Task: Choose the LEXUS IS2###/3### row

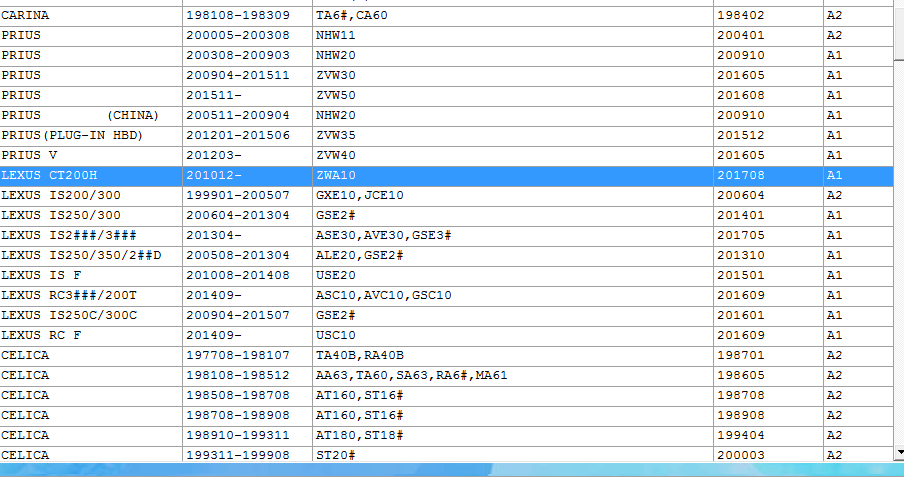Action: click(x=447, y=235)
